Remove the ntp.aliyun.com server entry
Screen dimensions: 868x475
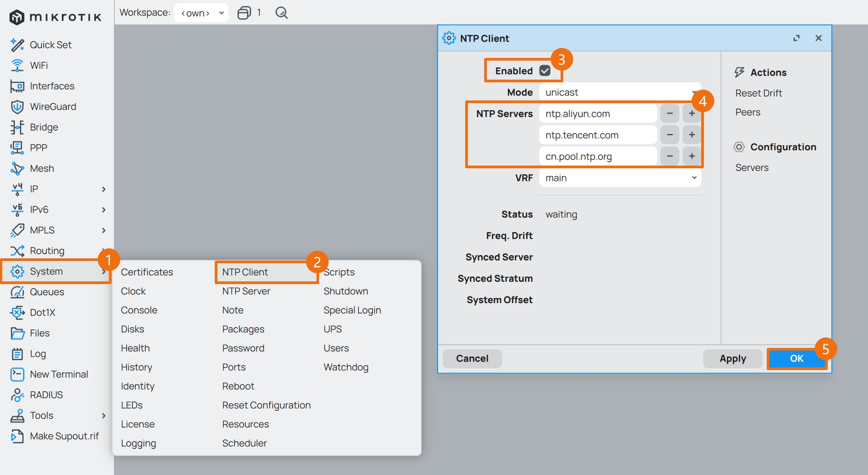click(x=670, y=114)
